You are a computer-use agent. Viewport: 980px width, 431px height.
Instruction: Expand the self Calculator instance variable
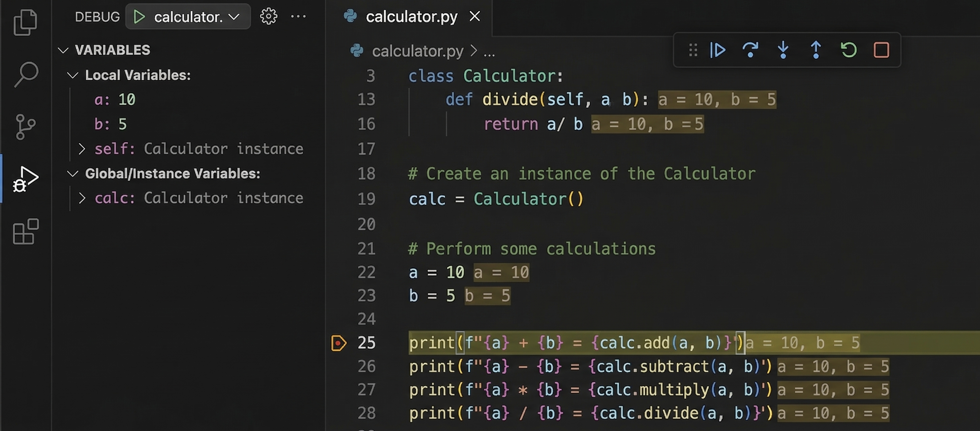[x=82, y=149]
